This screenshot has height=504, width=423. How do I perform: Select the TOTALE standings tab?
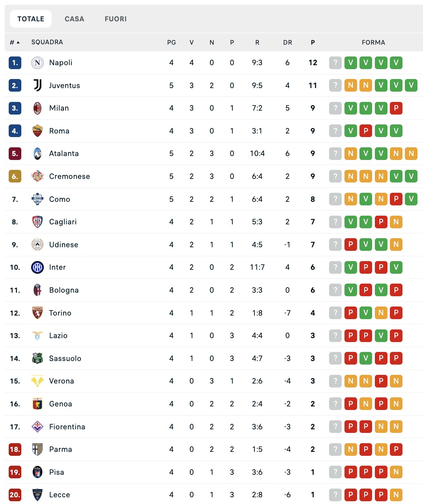(31, 19)
